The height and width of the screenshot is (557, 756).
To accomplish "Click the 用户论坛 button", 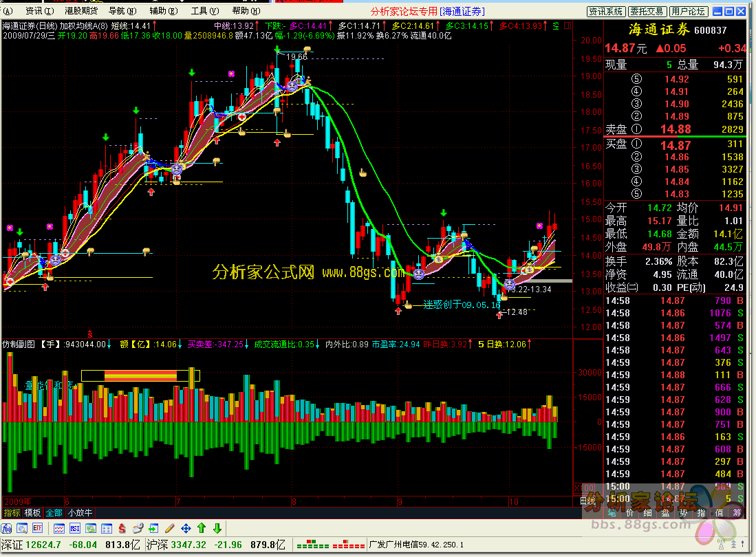I will pyautogui.click(x=689, y=12).
